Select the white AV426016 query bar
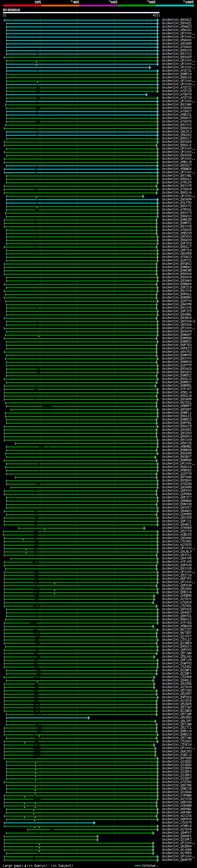This screenshot has height=868, width=197. point(81,12)
